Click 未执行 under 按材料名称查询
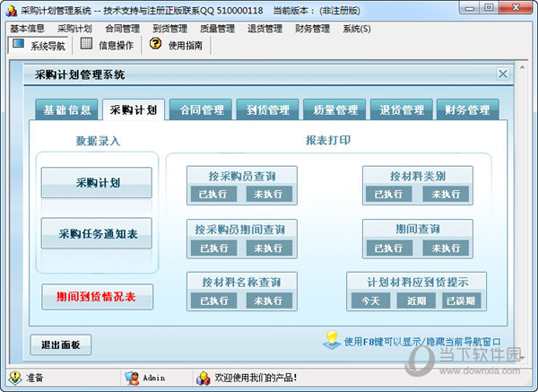This screenshot has height=392, width=538. (269, 301)
